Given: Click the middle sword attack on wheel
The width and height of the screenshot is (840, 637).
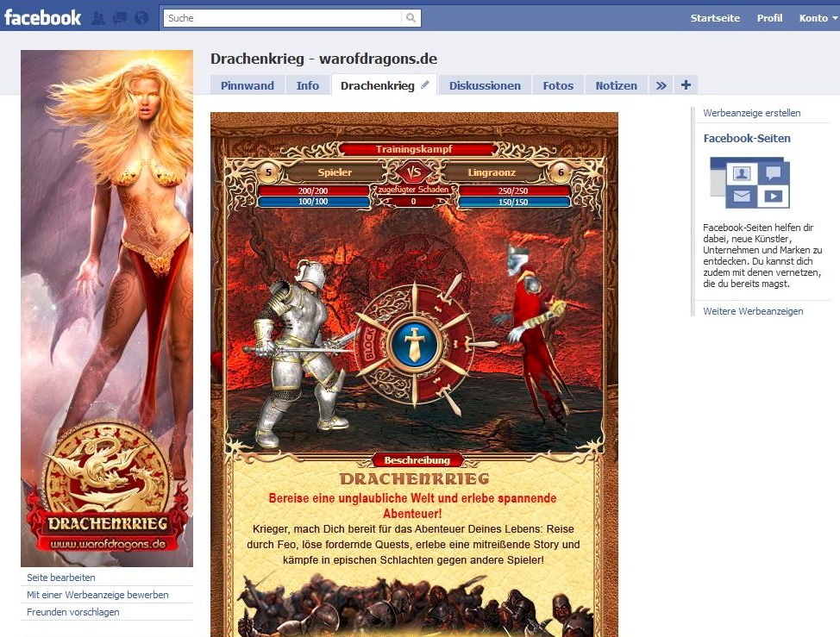Looking at the screenshot, I should [476, 344].
